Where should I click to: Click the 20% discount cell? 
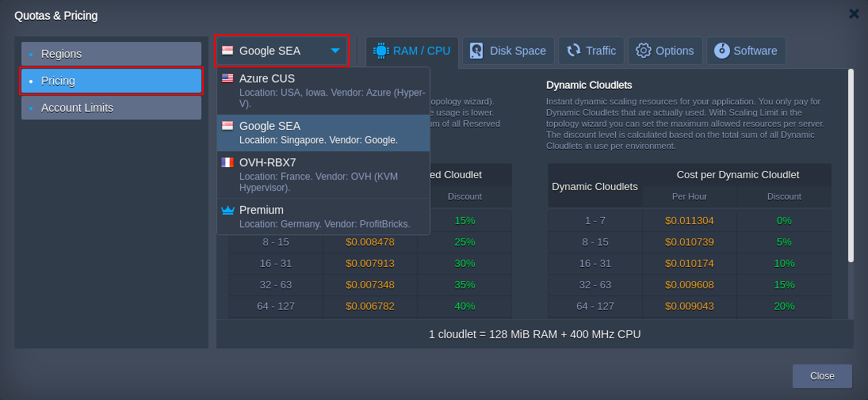[x=784, y=306]
